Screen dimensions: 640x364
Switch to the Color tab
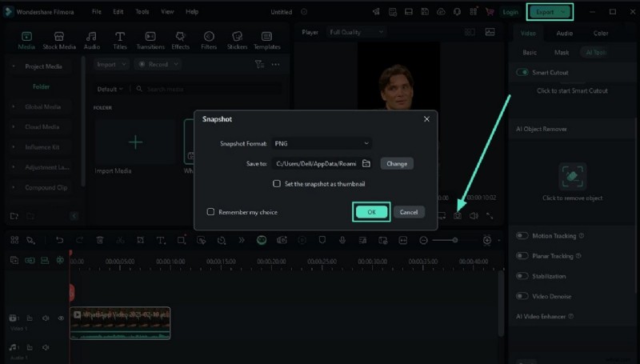(600, 34)
